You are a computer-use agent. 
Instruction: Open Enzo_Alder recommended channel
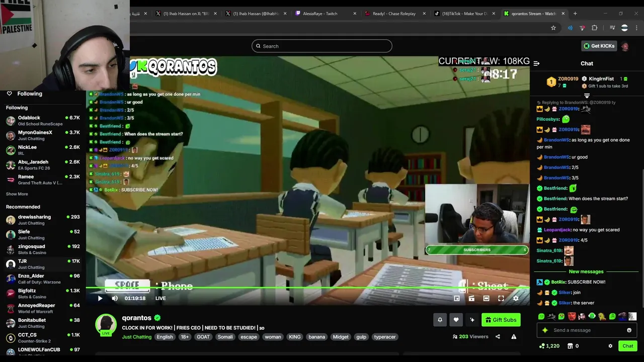click(43, 279)
